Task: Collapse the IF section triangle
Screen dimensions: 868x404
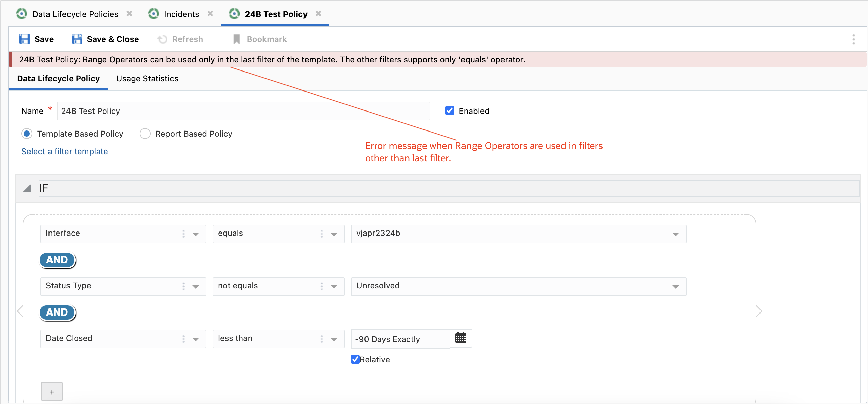Action: (x=27, y=188)
